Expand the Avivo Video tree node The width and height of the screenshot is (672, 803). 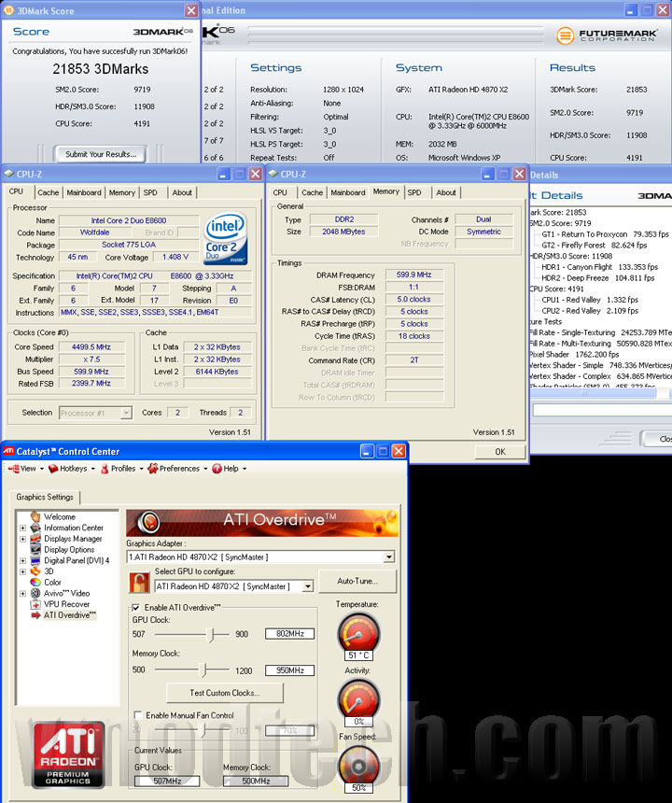[x=22, y=593]
